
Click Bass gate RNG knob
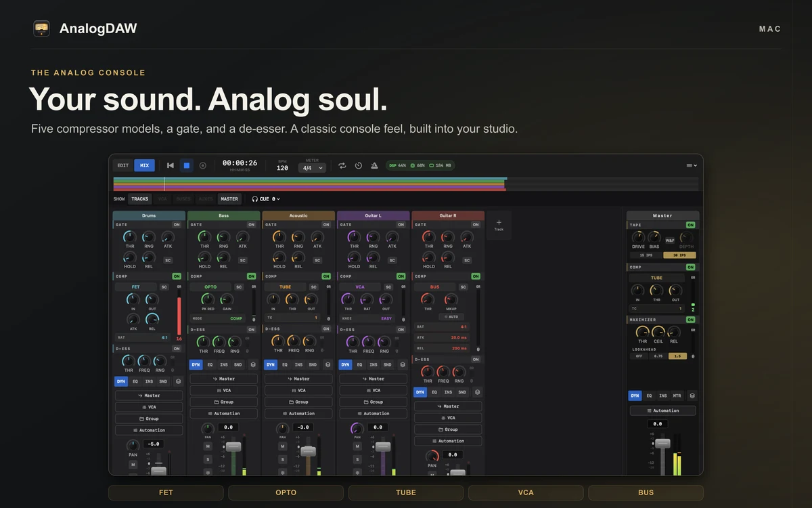[x=223, y=237]
